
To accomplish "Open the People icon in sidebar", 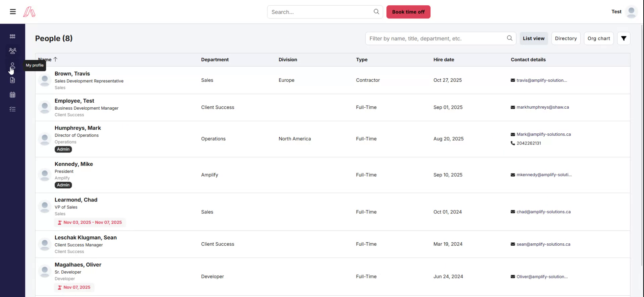I will point(12,51).
